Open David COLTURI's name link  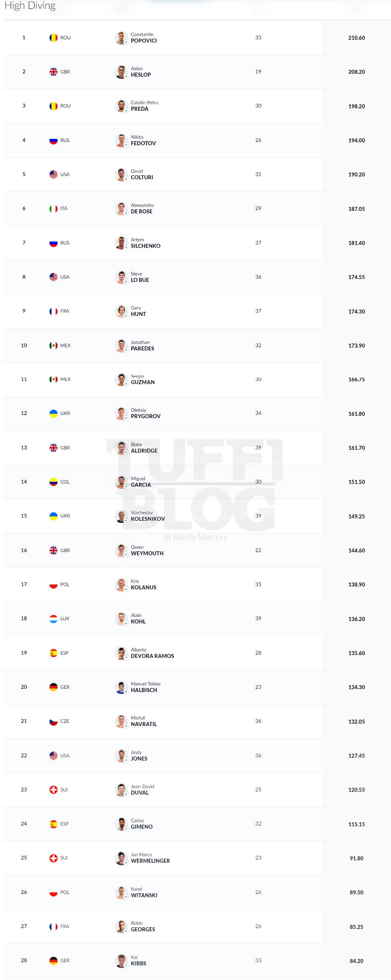(x=142, y=174)
